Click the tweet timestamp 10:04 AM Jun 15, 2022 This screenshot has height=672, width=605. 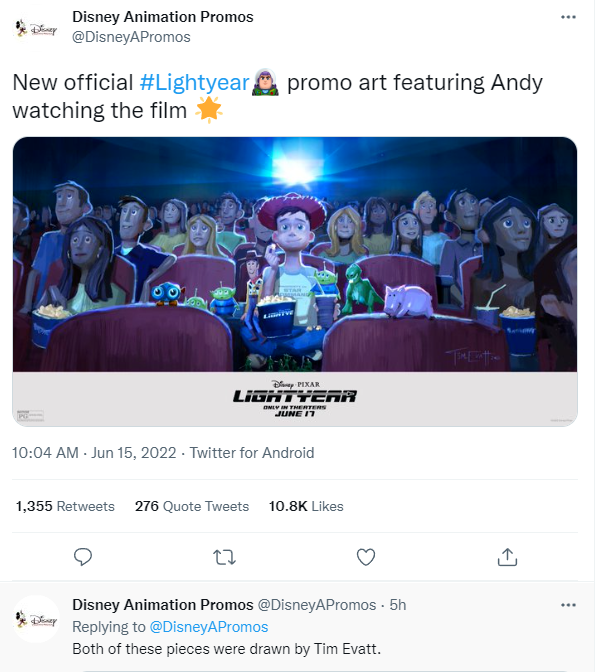(x=94, y=453)
